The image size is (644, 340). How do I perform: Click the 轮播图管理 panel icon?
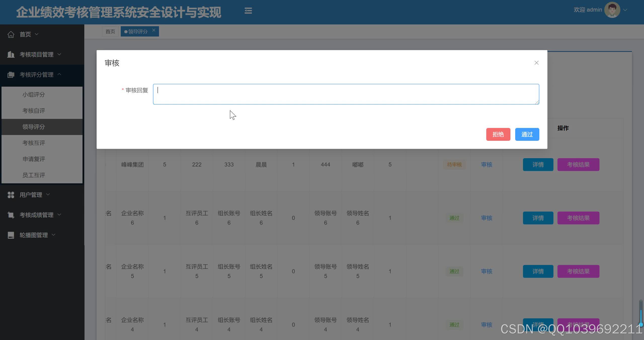click(x=11, y=235)
